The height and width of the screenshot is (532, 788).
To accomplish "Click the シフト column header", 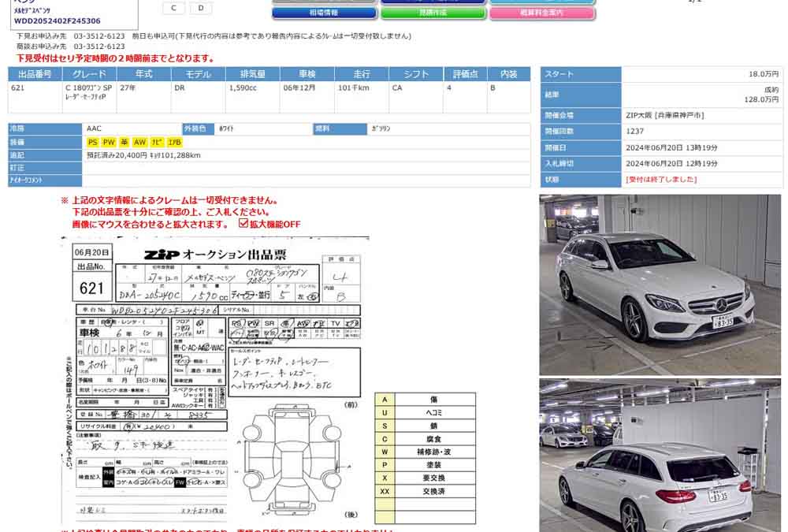I will click(x=416, y=74).
